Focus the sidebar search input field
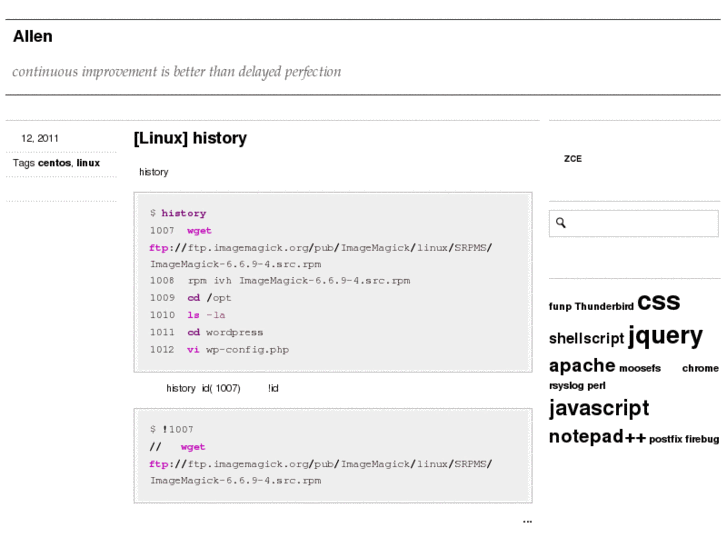The image size is (727, 545). (640, 223)
